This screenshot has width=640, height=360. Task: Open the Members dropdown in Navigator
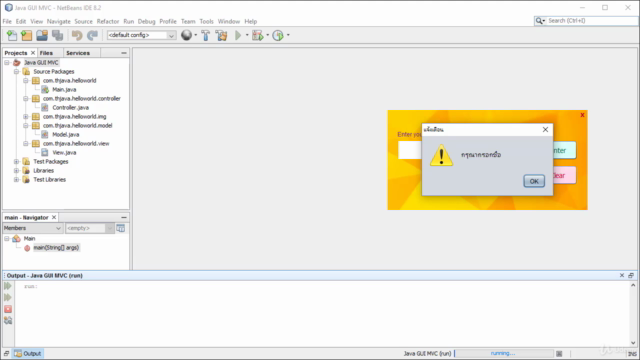coord(58,228)
